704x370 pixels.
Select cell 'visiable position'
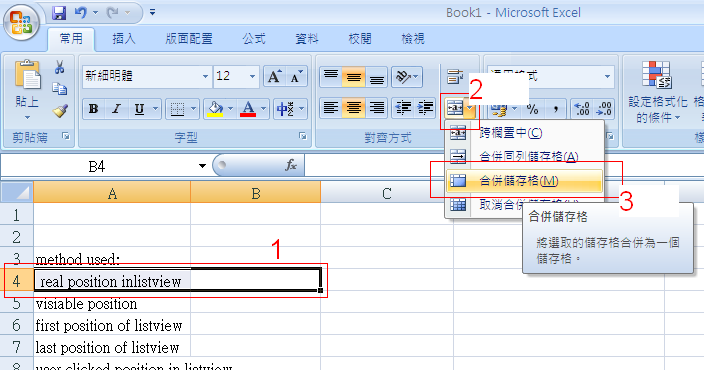click(112, 304)
